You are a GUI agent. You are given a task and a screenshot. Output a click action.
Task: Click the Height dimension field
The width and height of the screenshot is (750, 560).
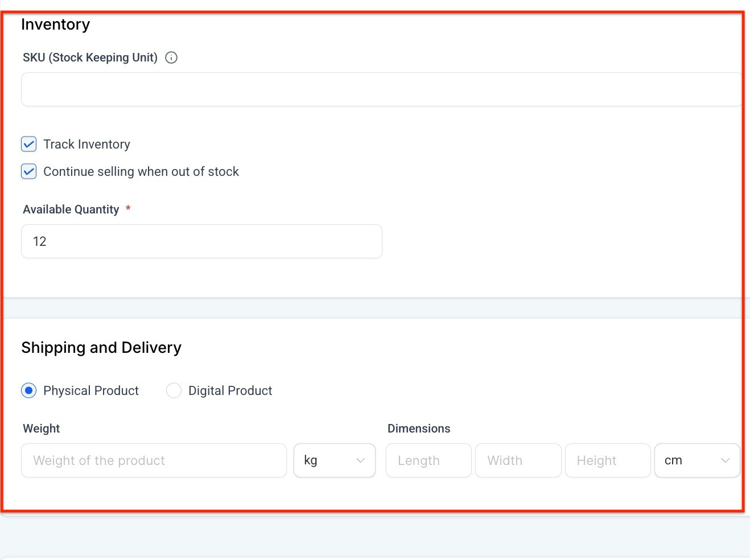[607, 460]
